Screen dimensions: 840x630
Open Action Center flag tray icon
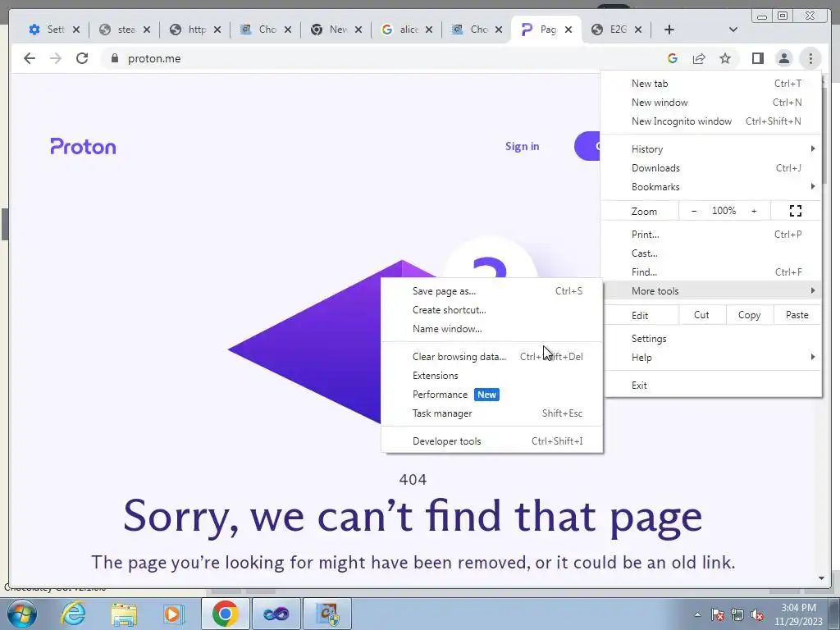coord(718,614)
